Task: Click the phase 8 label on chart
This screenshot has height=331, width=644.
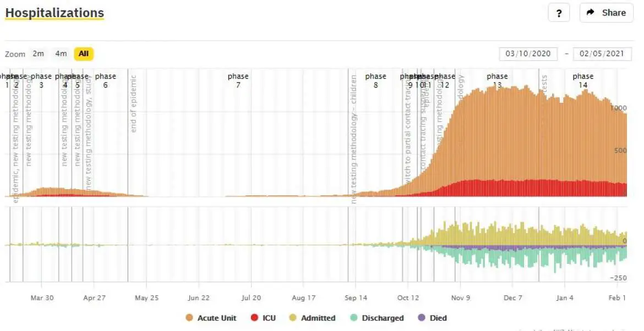Action: (x=375, y=80)
